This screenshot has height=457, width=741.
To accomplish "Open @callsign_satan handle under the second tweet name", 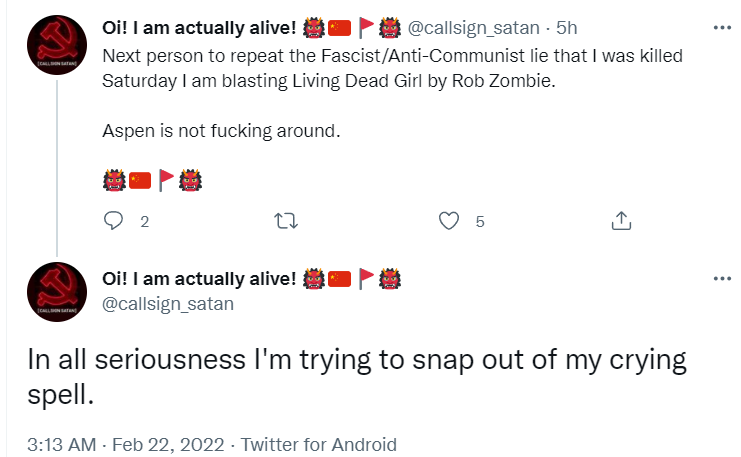I will pos(168,303).
